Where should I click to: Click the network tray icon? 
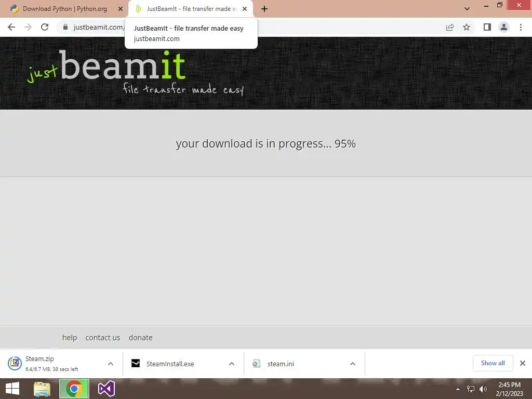click(471, 389)
